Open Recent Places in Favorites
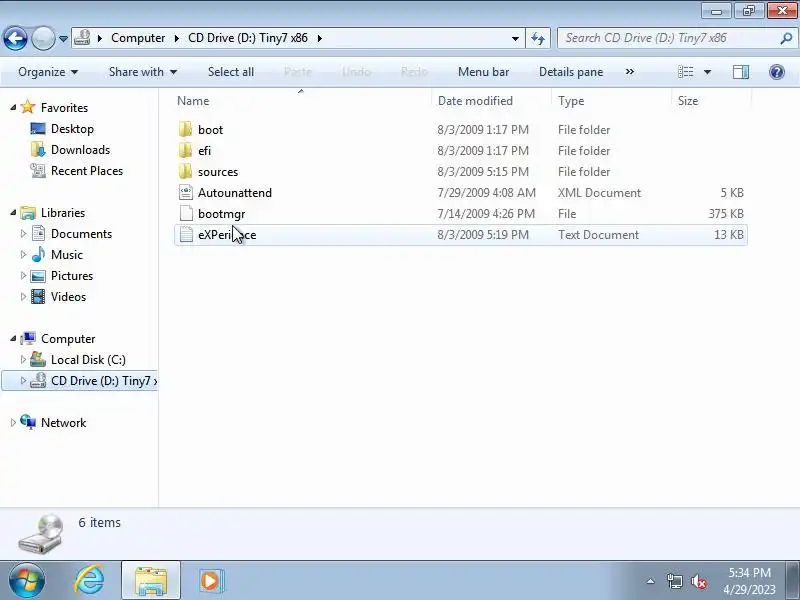800x600 pixels. (x=87, y=170)
